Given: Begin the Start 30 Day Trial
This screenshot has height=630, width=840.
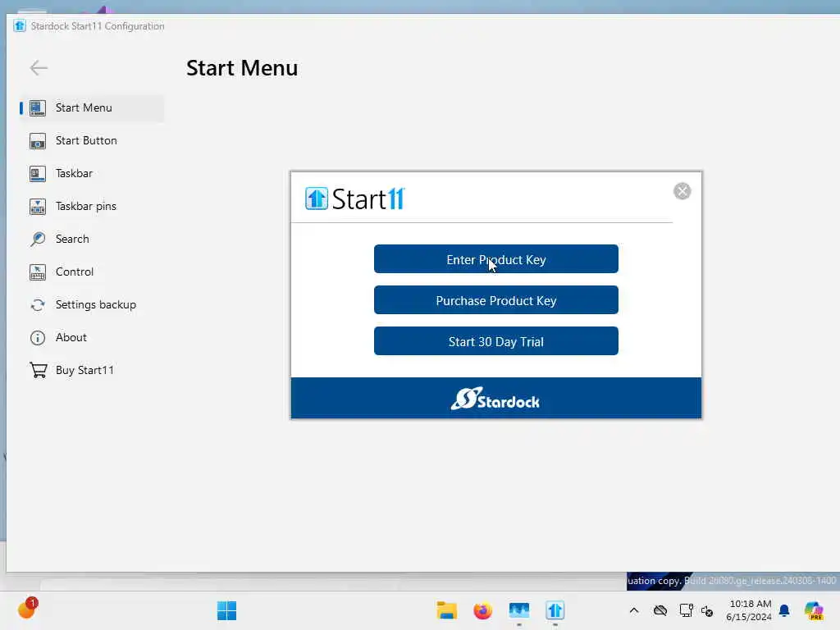Looking at the screenshot, I should 496,341.
